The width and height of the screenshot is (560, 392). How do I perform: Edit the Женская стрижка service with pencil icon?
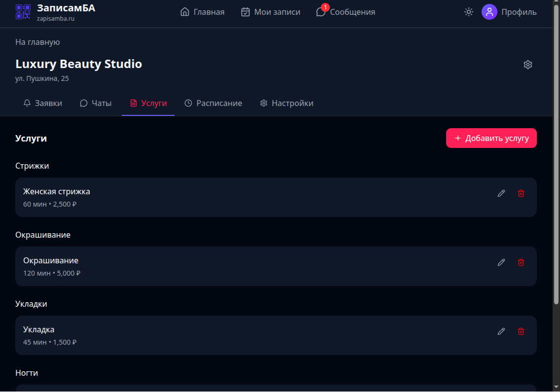point(501,193)
